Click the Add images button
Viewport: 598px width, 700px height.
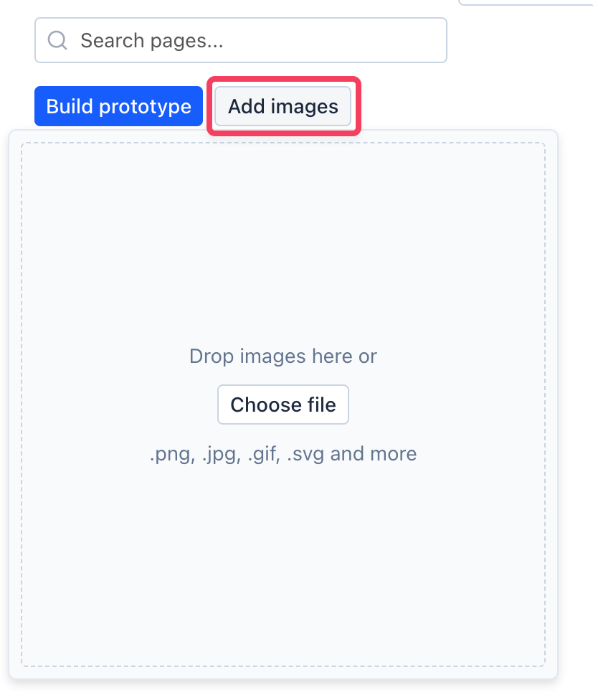[x=283, y=107]
